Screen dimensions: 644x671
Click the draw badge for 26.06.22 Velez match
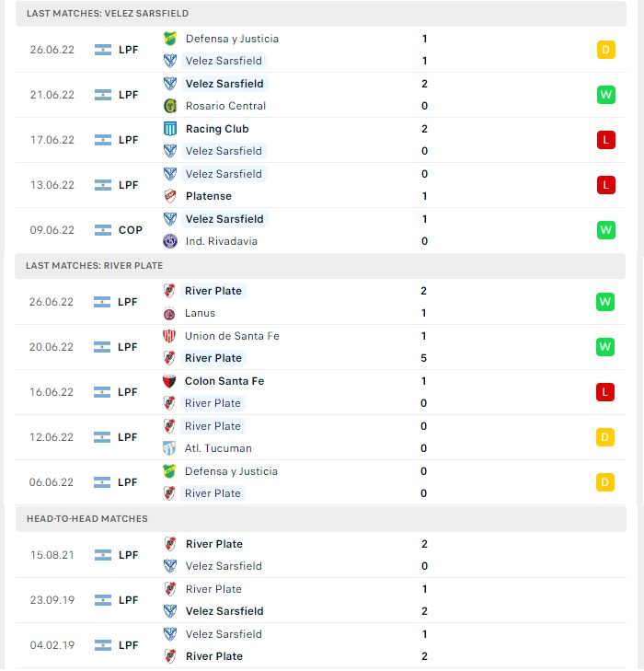[606, 50]
